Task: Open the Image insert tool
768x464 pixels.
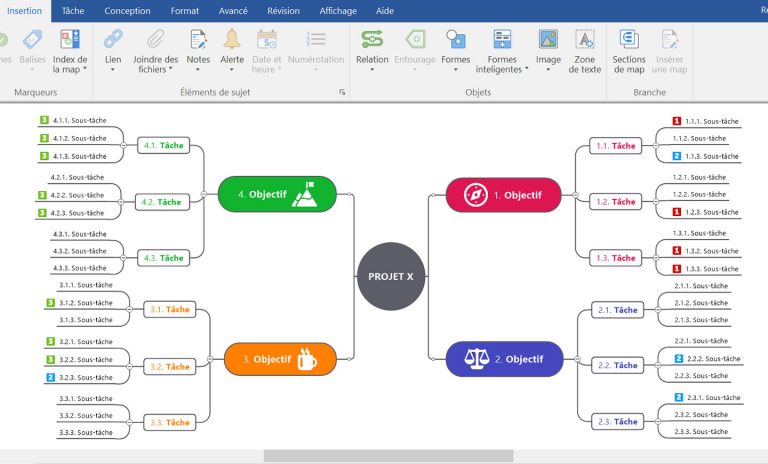Action: 548,40
